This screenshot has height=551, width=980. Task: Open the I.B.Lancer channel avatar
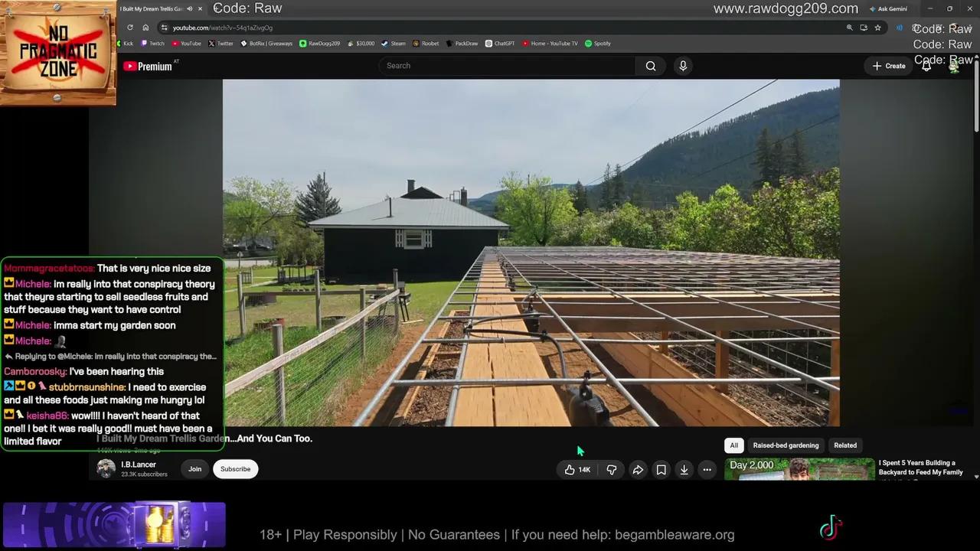pos(106,468)
